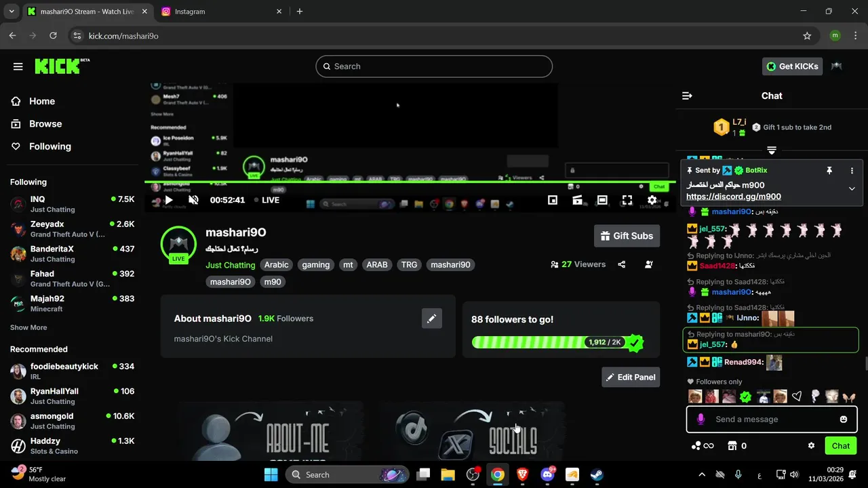868x488 pixels.
Task: Click Gift Subs button
Action: (627, 236)
